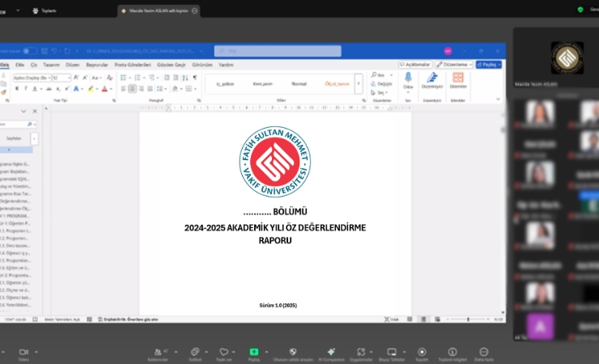Image resolution: width=599 pixels, height=364 pixels.
Task: Center align the paragraph
Action: (x=132, y=89)
